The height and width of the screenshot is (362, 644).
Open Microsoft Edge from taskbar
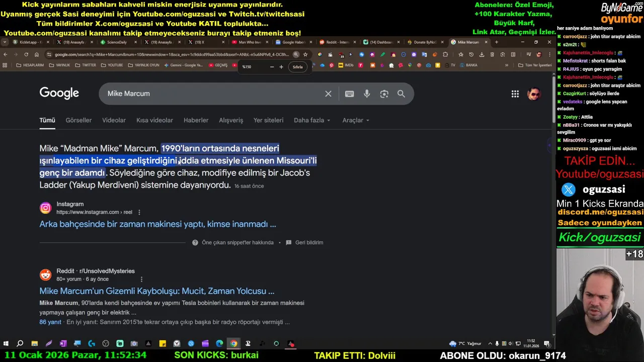click(x=219, y=344)
